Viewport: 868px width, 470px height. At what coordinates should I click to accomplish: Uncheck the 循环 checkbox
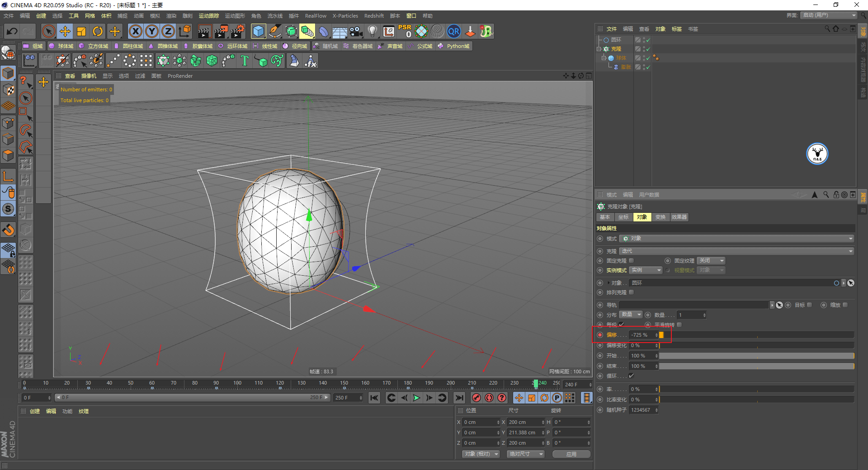click(632, 376)
